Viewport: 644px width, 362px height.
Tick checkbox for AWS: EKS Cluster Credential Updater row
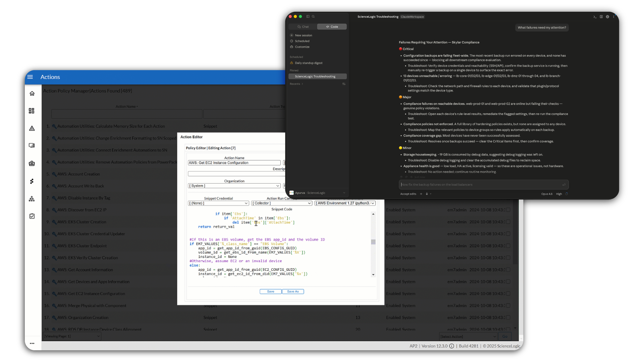click(x=508, y=234)
